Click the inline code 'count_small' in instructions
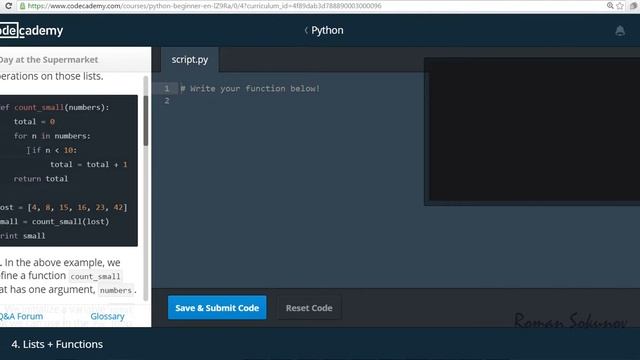The width and height of the screenshot is (640, 360). [x=95, y=276]
